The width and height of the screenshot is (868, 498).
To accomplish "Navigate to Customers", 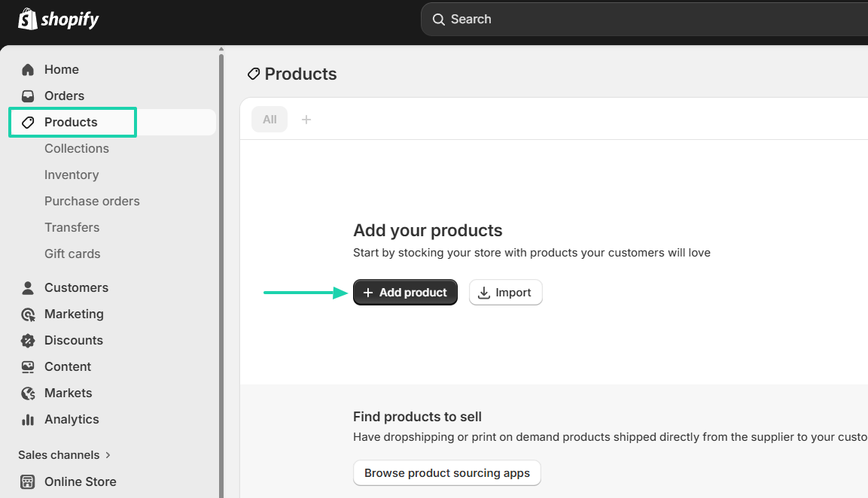I will coord(76,287).
